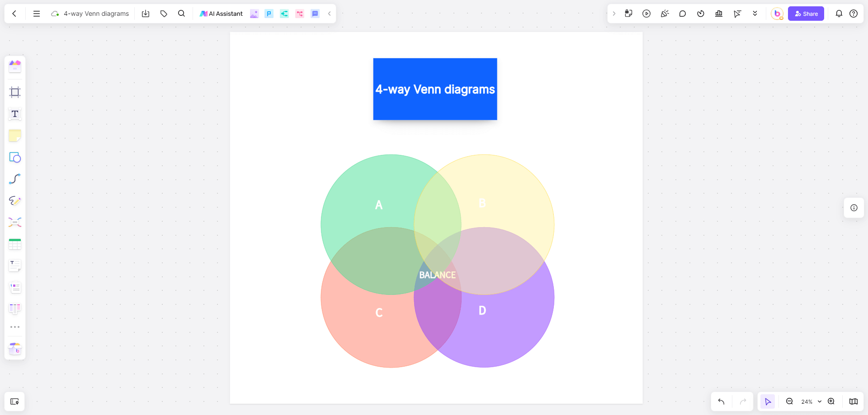
Task: Zoom in with the plus magnifier
Action: [831, 401]
